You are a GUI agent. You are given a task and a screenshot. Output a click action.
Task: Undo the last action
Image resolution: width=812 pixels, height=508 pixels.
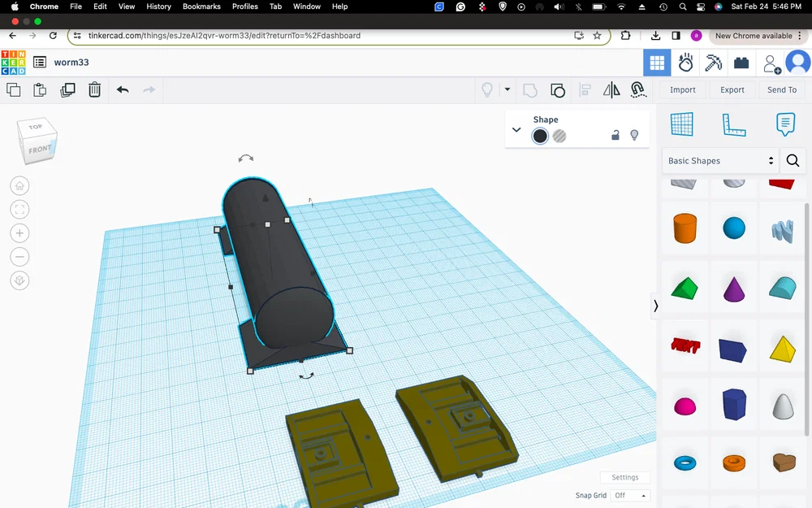click(123, 89)
